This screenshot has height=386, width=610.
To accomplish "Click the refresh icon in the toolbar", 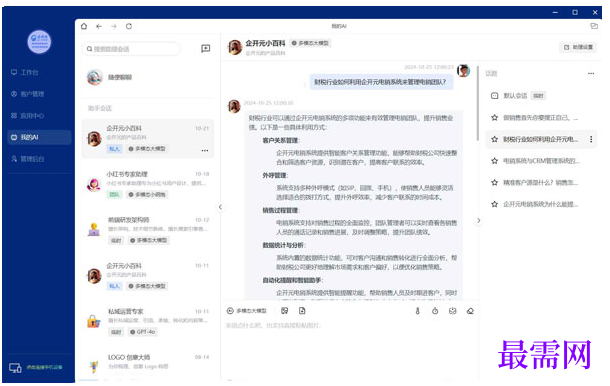I will point(129,26).
